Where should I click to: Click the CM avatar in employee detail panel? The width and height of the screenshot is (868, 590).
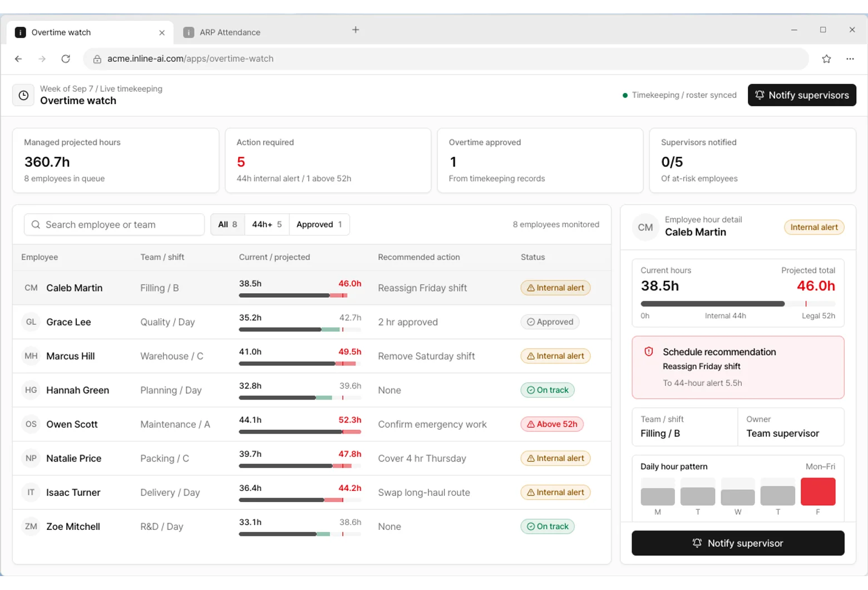click(x=645, y=228)
